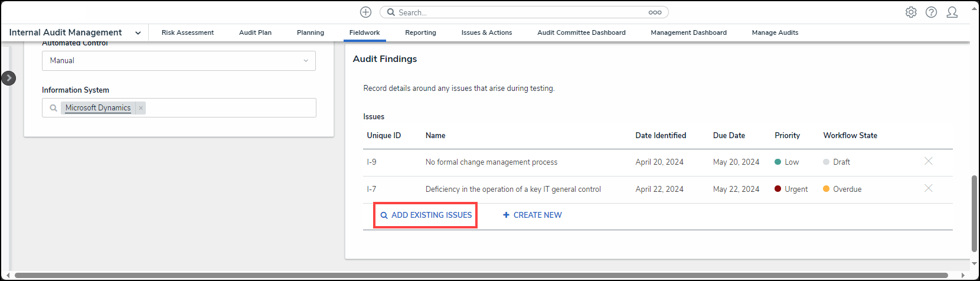This screenshot has height=281, width=980.
Task: Open the No formal change management process issue
Action: pyautogui.click(x=491, y=162)
